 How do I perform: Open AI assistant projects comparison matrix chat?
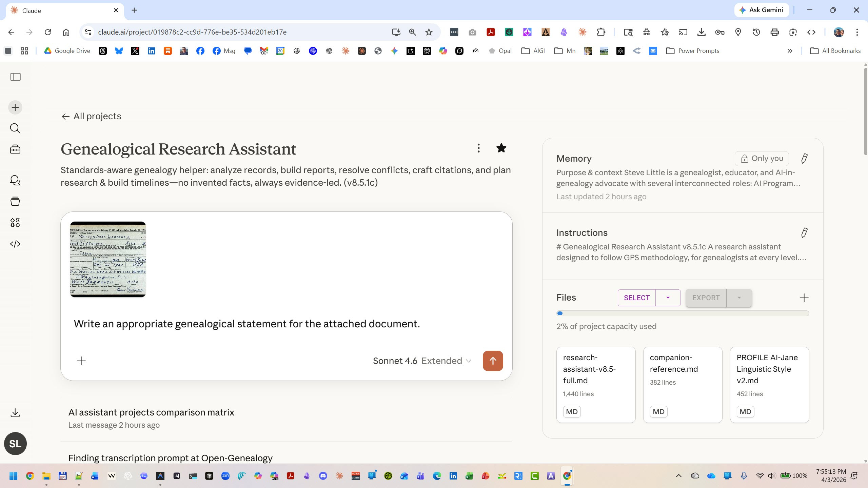tap(151, 412)
